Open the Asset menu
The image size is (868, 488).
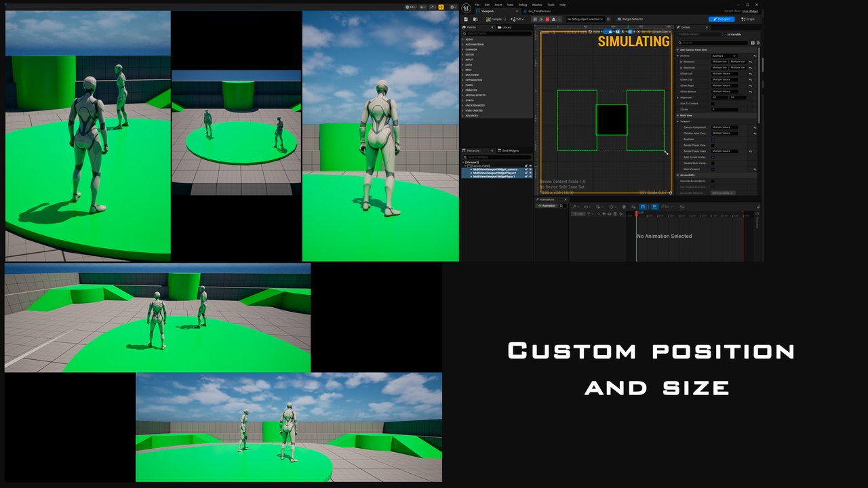(x=498, y=5)
